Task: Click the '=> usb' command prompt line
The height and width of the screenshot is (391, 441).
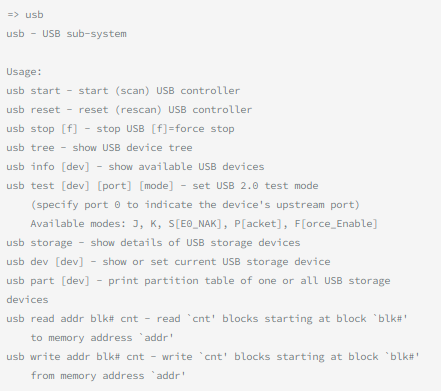Action: pos(25,15)
